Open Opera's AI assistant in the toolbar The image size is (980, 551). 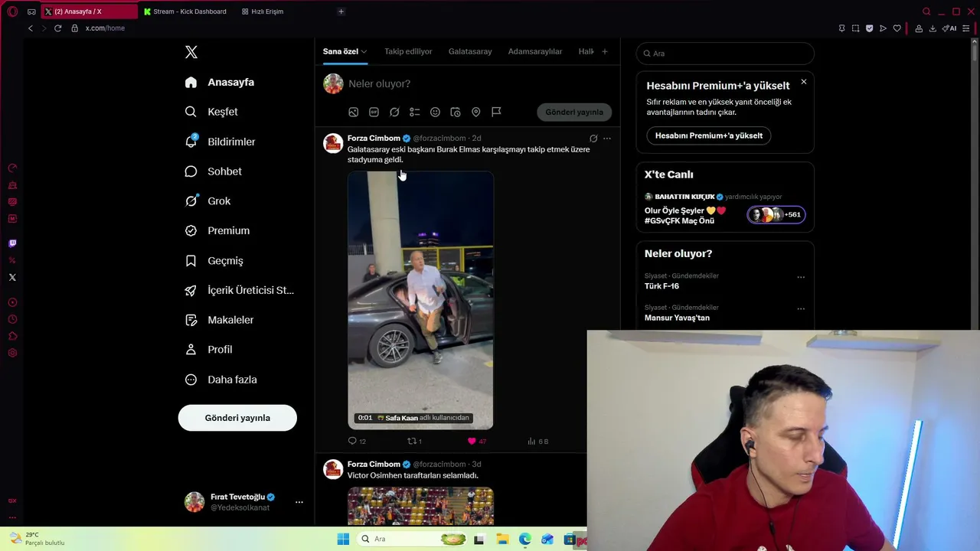coord(949,28)
